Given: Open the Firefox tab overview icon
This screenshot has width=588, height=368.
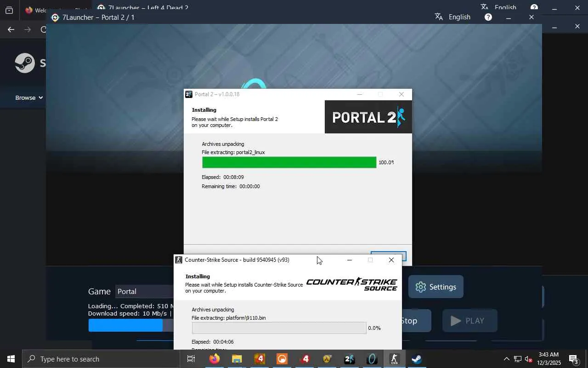Looking at the screenshot, I should coord(9,10).
